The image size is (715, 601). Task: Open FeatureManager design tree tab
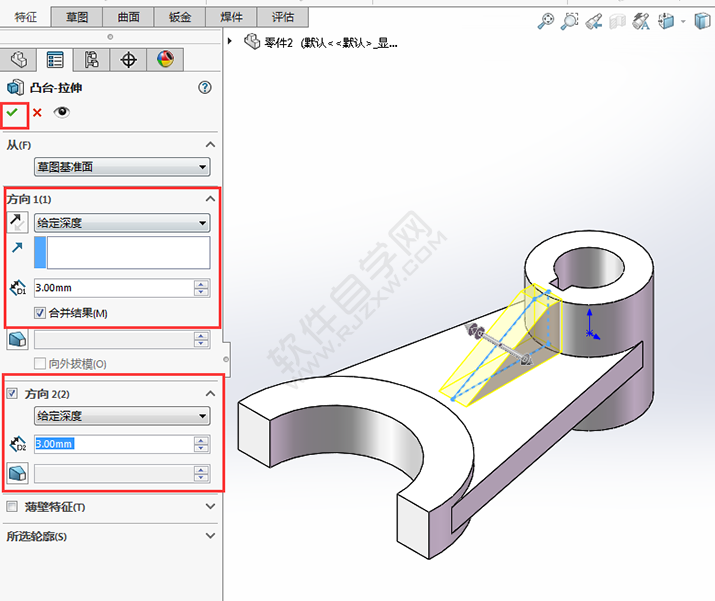pyautogui.click(x=18, y=60)
